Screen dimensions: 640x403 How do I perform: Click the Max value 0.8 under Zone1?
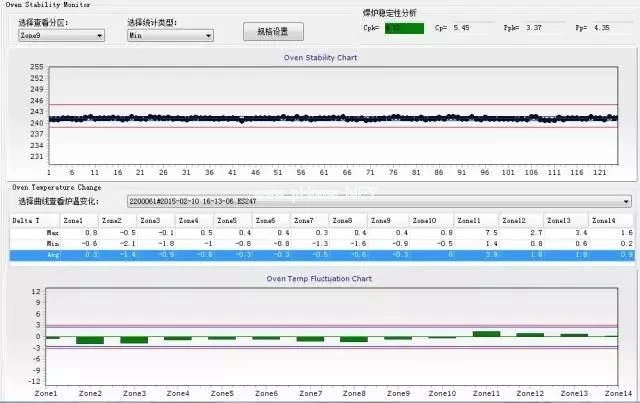[91, 233]
